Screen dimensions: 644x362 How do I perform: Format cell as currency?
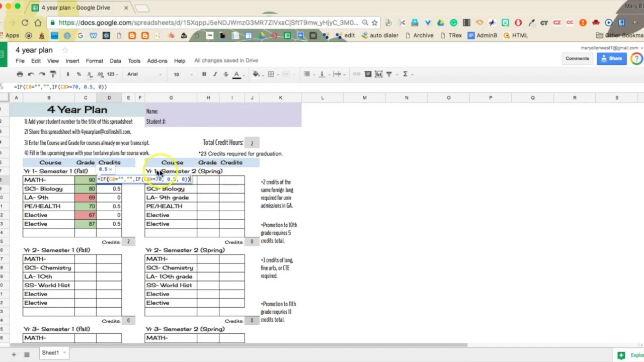[67, 74]
